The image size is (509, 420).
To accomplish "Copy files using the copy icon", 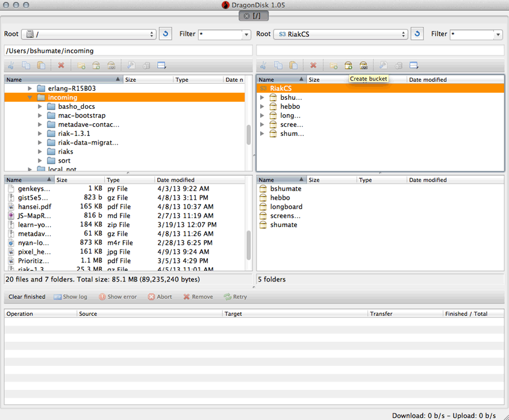I will click(25, 65).
